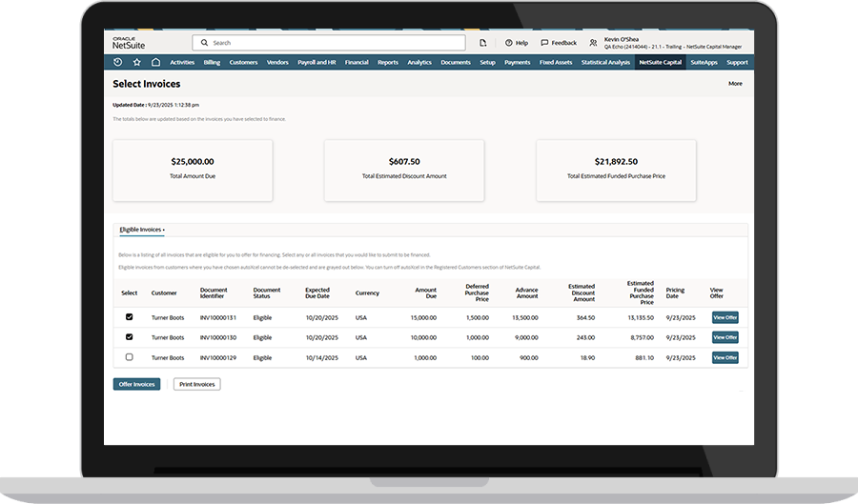Click the Shortcuts star icon
The width and height of the screenshot is (858, 504).
click(x=137, y=62)
